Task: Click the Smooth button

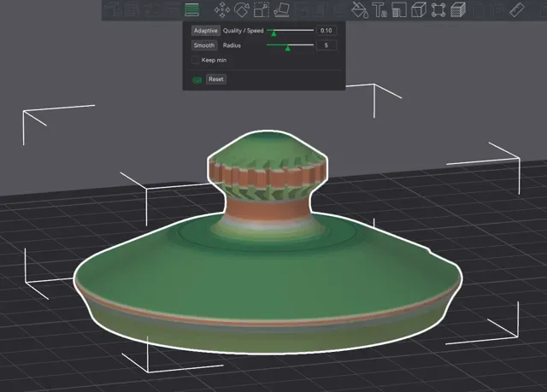Action: tap(204, 45)
